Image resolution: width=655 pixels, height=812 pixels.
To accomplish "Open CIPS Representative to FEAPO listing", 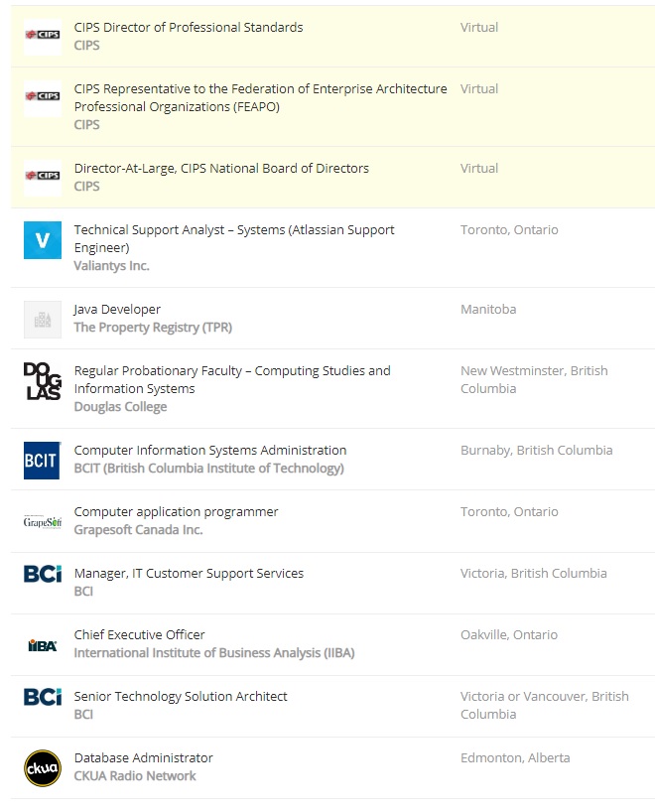I will point(260,89).
